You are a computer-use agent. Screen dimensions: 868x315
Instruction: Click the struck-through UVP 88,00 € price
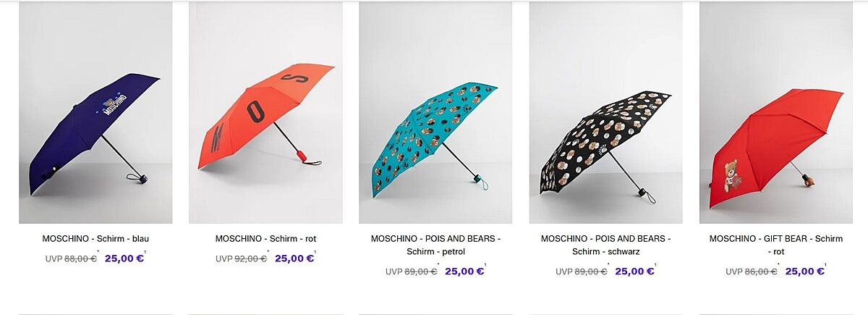tap(71, 259)
